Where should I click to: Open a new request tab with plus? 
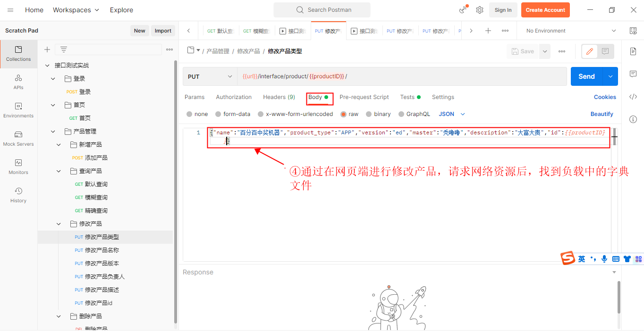point(488,31)
